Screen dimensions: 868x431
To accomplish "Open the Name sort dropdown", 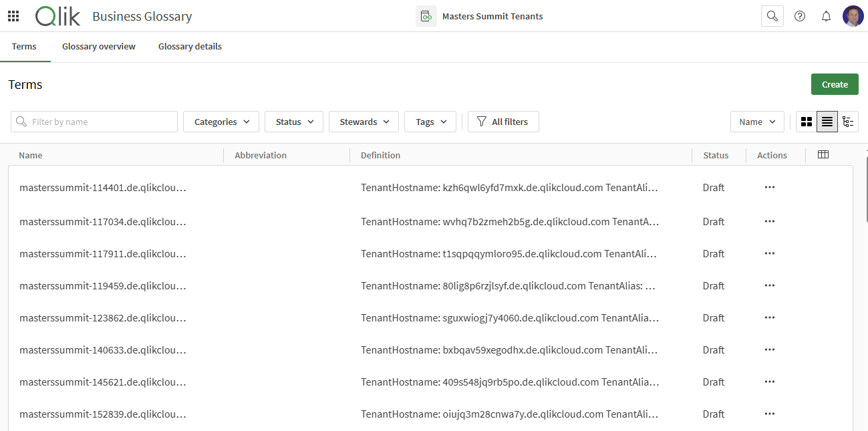I will [757, 122].
